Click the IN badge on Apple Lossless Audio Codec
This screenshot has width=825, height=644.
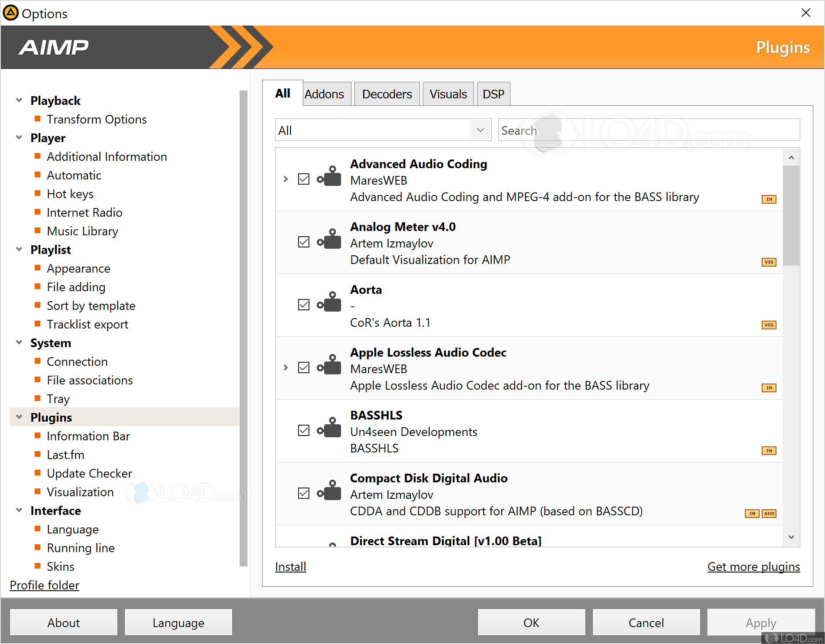[x=769, y=388]
